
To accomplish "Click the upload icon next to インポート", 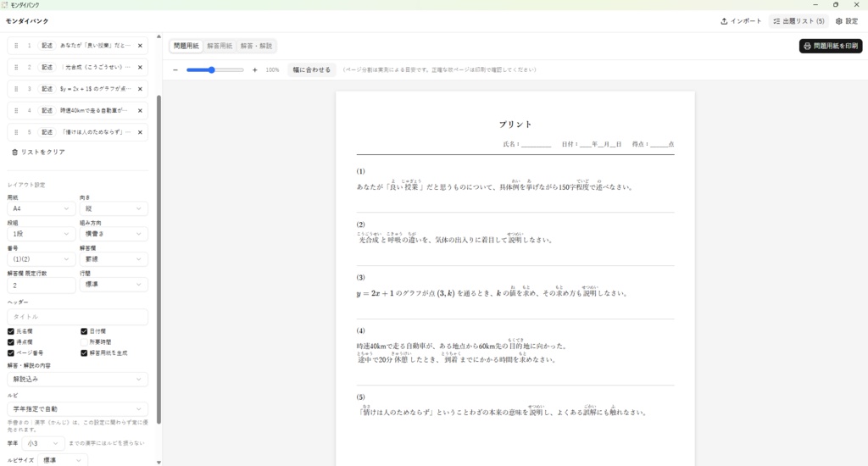I will (724, 21).
